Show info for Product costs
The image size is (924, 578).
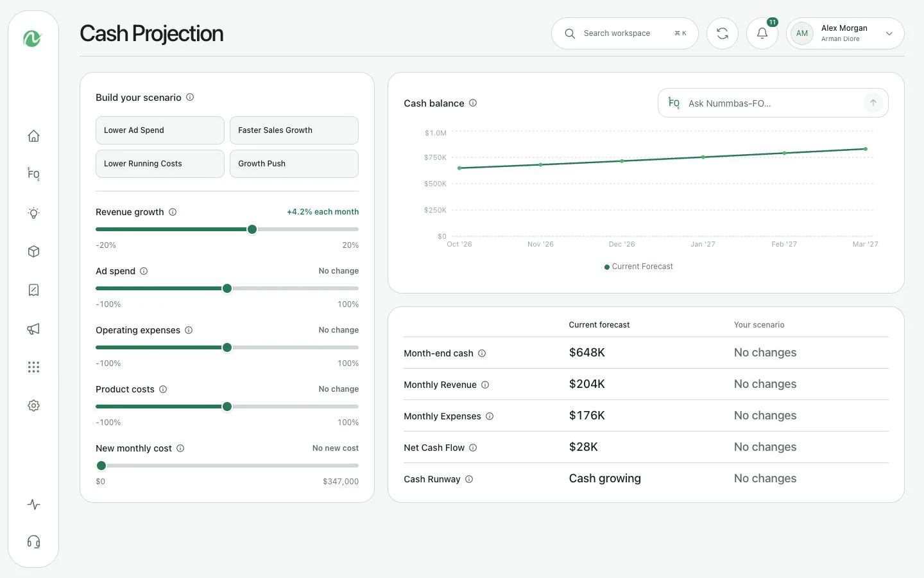point(163,389)
